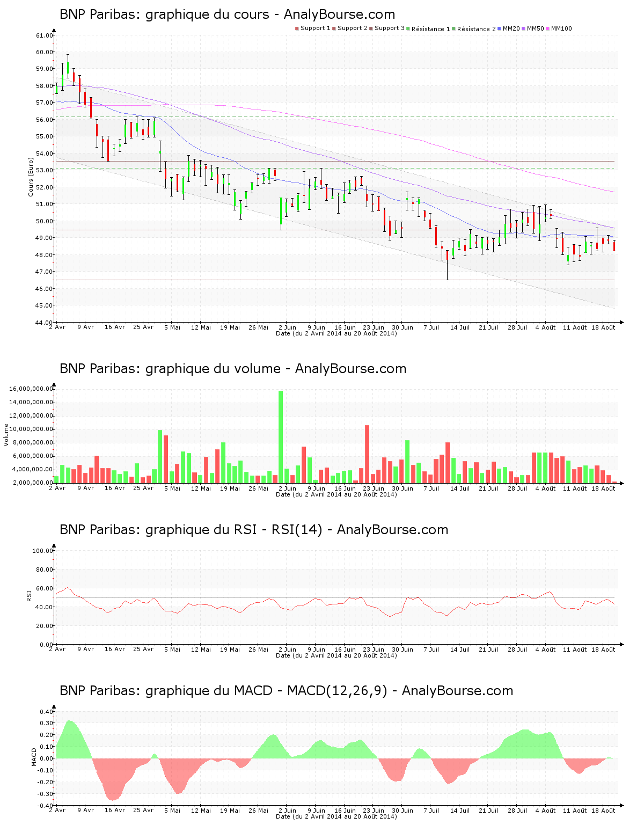Select the Résistance 2 legend label
Image resolution: width=644 pixels, height=832 pixels.
pos(477,29)
